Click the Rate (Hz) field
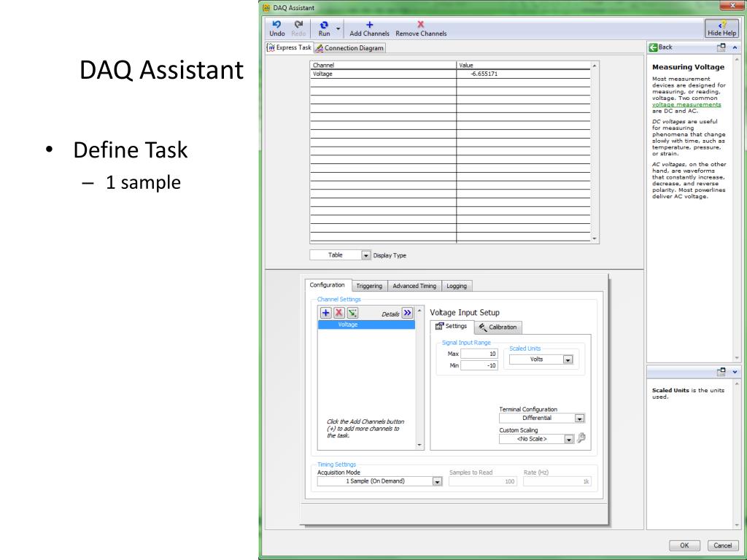The width and height of the screenshot is (747, 560). click(x=557, y=481)
